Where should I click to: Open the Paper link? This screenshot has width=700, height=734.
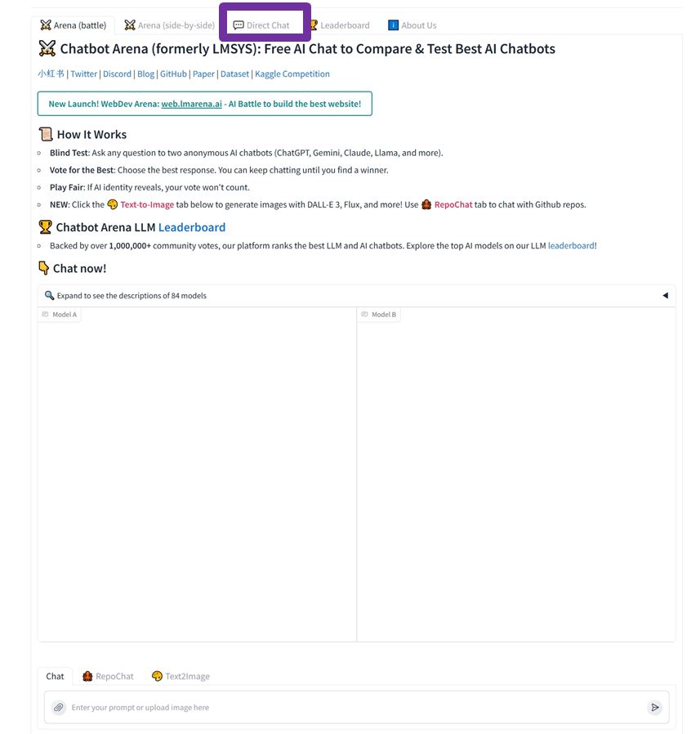point(203,74)
